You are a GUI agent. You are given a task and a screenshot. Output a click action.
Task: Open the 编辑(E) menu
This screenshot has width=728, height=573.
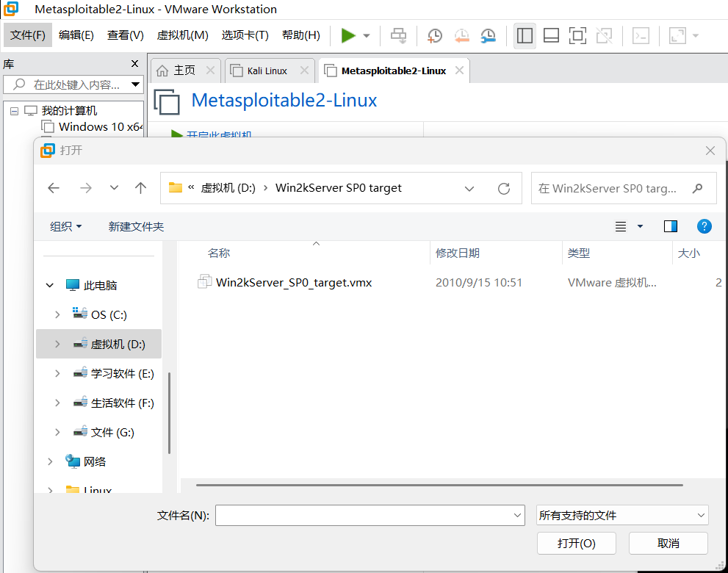(76, 35)
